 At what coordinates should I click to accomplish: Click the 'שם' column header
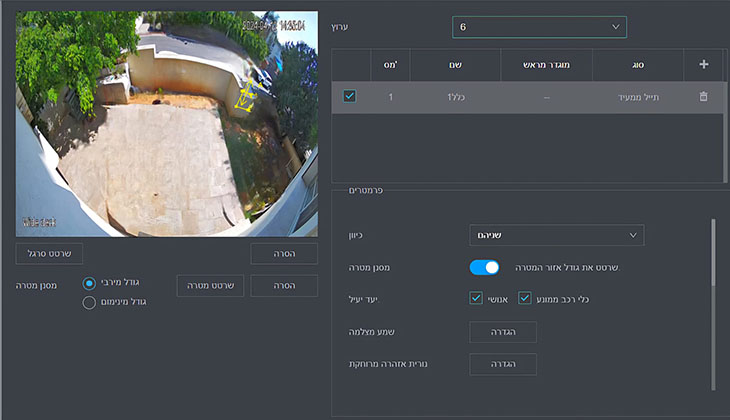coord(455,65)
